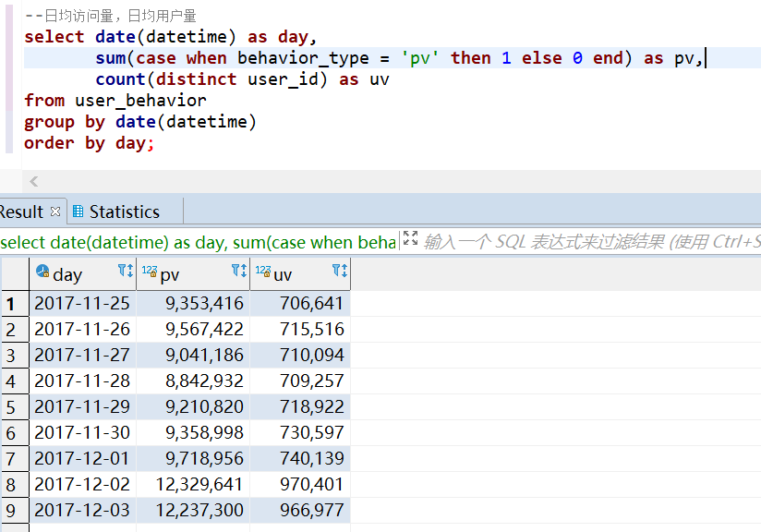Click the numeric type icon in uv header

pos(262,271)
